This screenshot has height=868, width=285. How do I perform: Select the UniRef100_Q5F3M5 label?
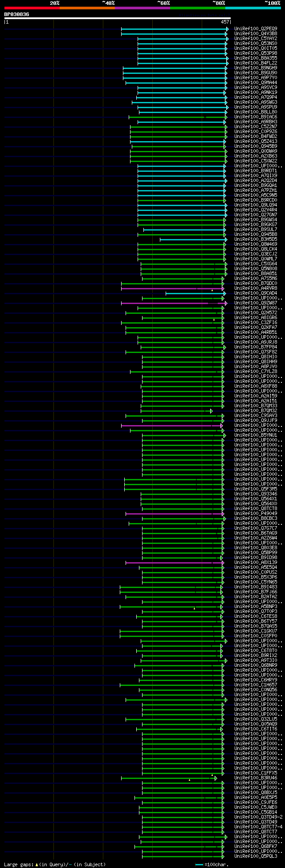coord(256,489)
